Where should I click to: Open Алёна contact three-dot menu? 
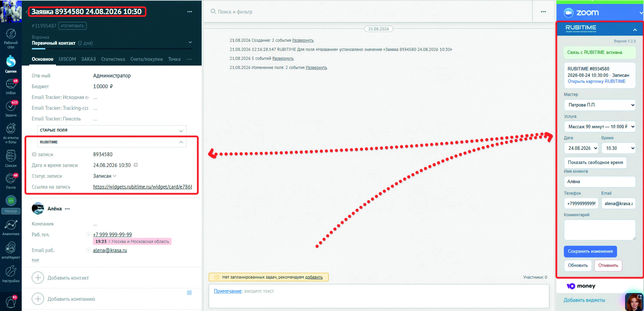point(67,209)
